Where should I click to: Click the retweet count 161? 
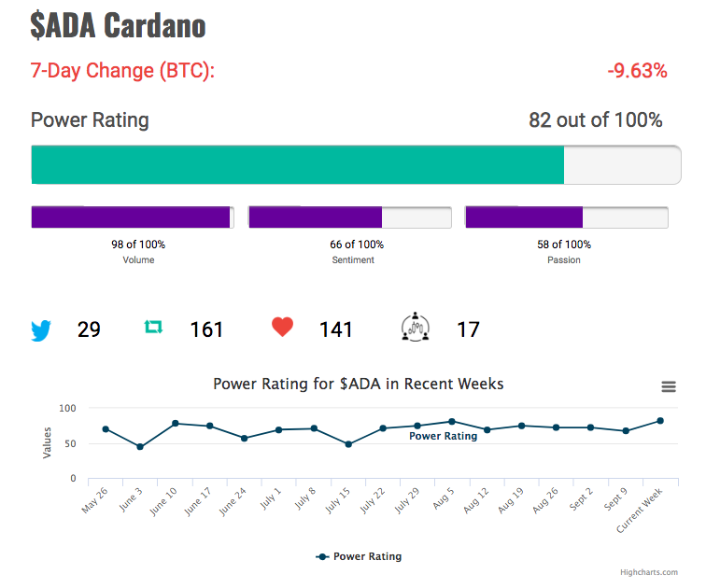coord(206,329)
